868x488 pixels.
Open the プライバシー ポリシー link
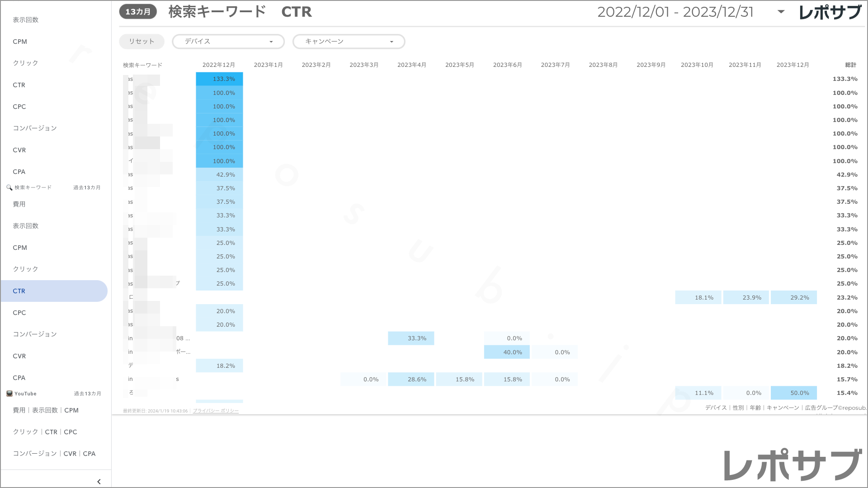215,411
